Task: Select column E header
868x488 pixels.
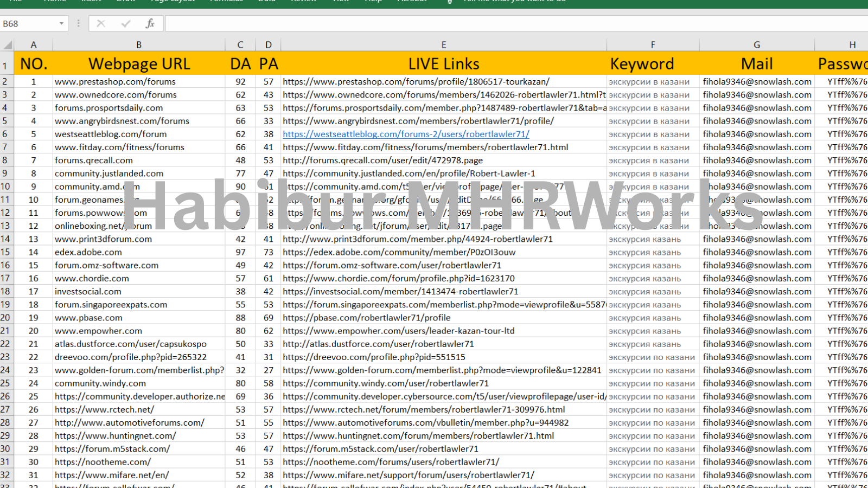Action: (443, 45)
